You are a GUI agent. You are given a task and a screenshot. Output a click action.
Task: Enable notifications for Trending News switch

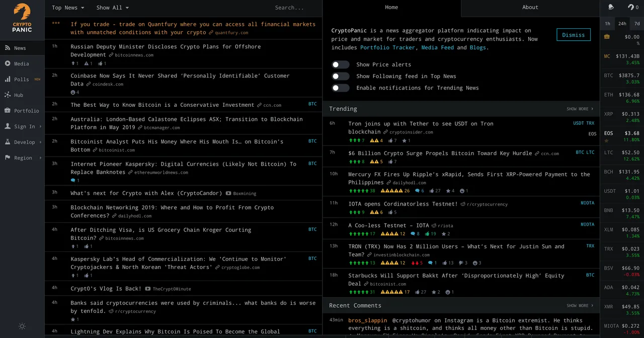click(x=341, y=88)
